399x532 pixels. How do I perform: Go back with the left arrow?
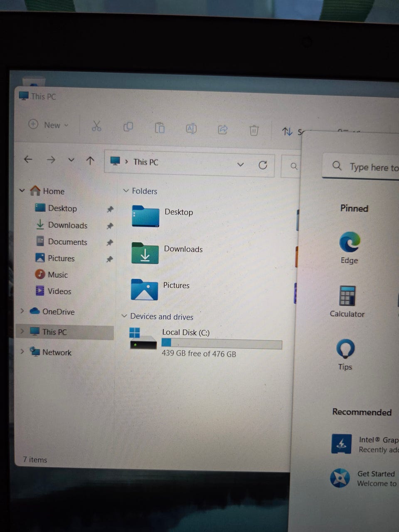28,159
